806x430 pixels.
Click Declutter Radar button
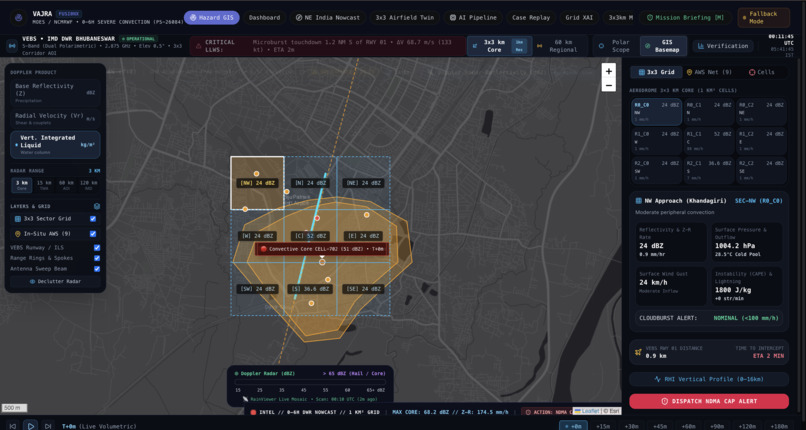click(x=55, y=282)
